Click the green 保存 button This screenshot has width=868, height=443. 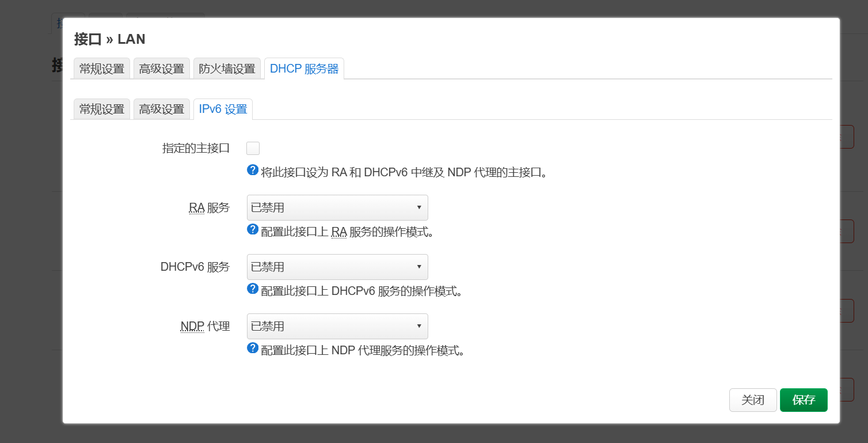804,400
